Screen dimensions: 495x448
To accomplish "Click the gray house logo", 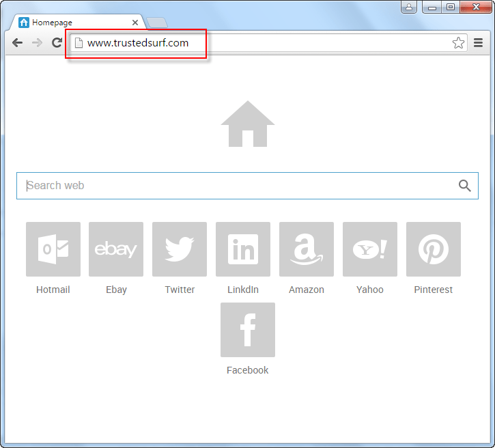I will coord(247,124).
